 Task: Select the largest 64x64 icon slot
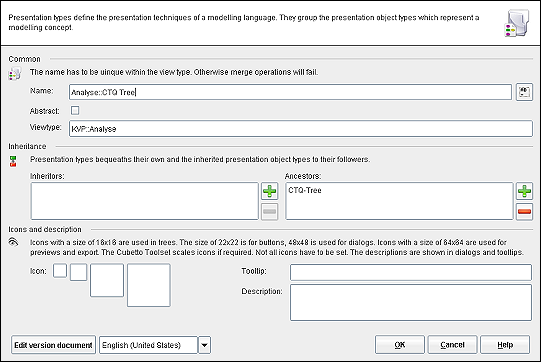pyautogui.click(x=149, y=285)
